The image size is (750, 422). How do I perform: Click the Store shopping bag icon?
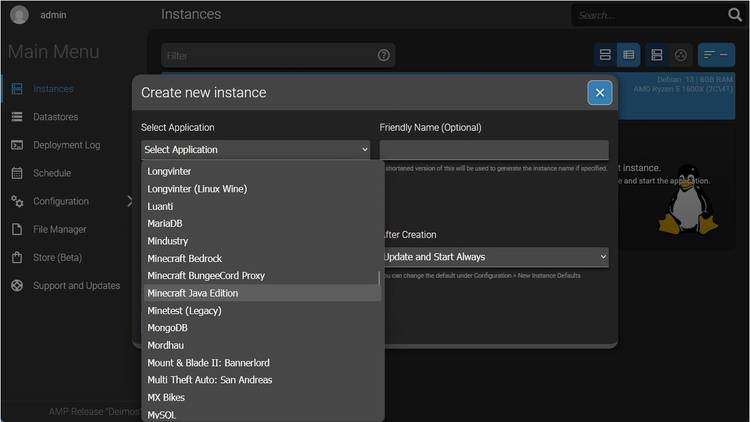pos(17,257)
